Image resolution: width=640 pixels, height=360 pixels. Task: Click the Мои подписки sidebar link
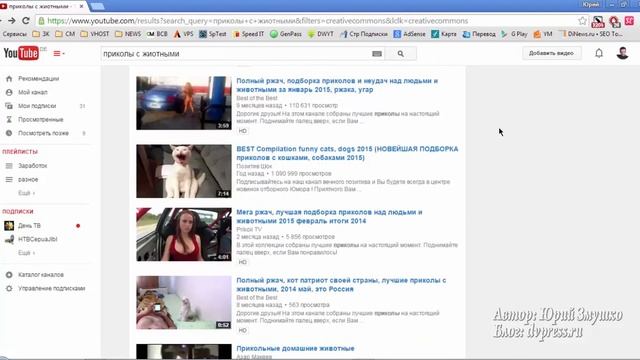pos(37,106)
